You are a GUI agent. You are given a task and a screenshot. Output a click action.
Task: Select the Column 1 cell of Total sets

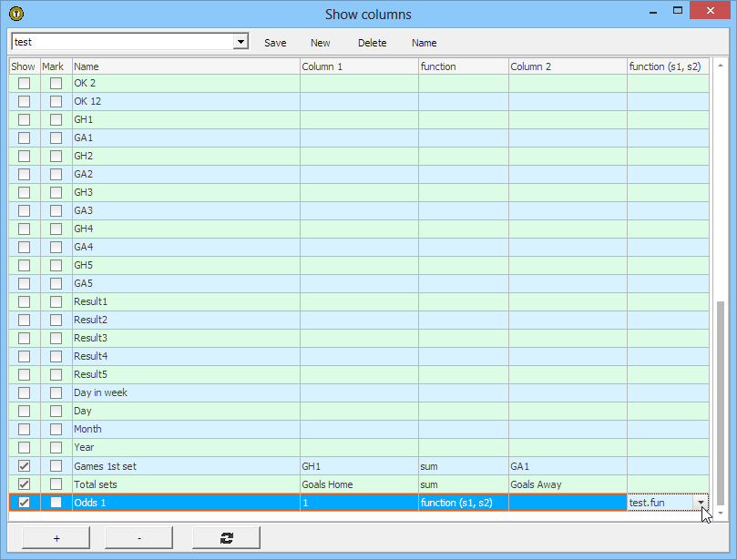pos(359,484)
